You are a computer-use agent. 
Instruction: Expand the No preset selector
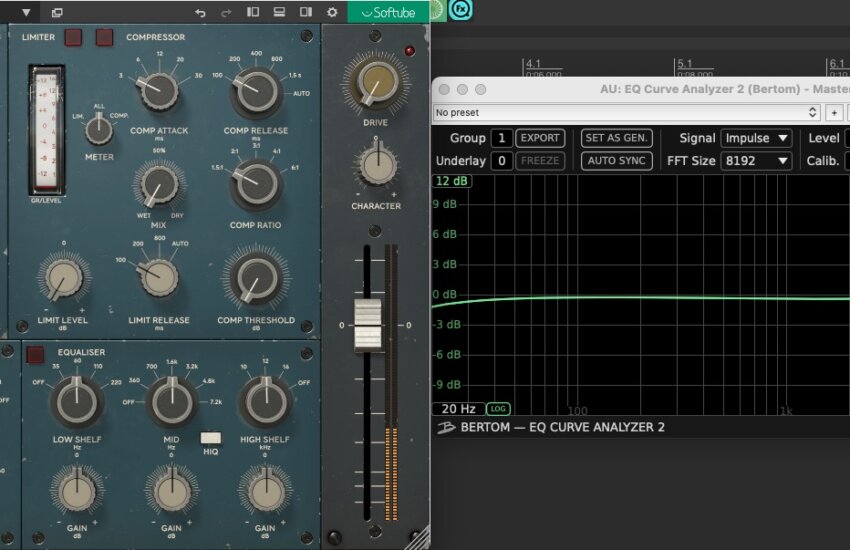(x=627, y=113)
